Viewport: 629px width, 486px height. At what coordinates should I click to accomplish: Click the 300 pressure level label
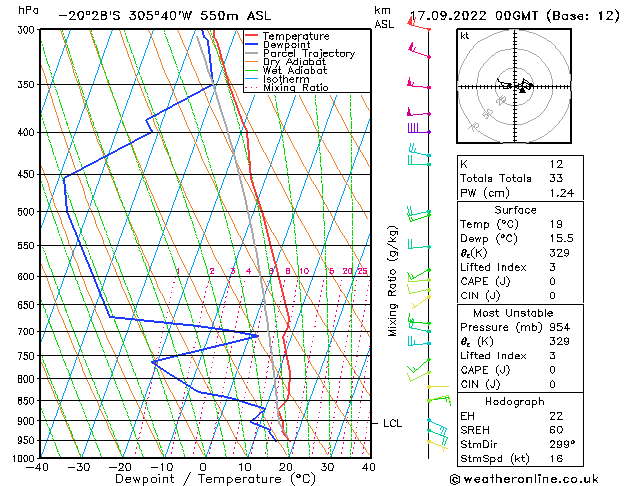point(28,30)
